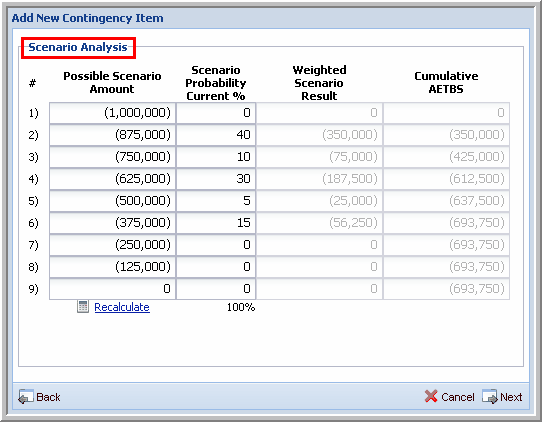Click probability field showing 10 in row 3

click(216, 157)
